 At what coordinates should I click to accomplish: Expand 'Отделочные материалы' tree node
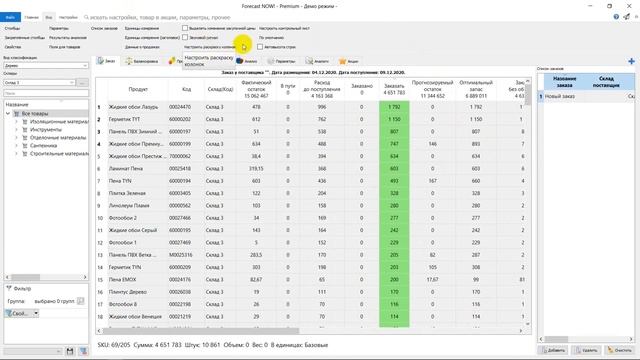pos(16,138)
